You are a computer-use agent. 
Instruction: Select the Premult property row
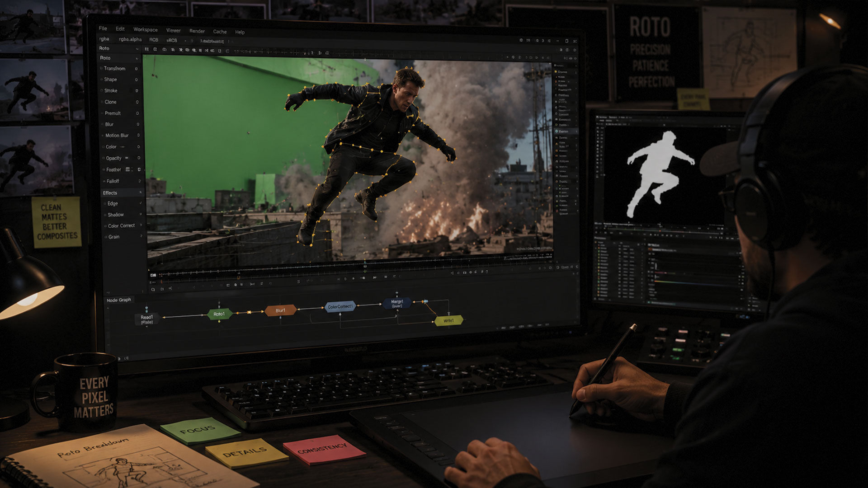coord(120,113)
